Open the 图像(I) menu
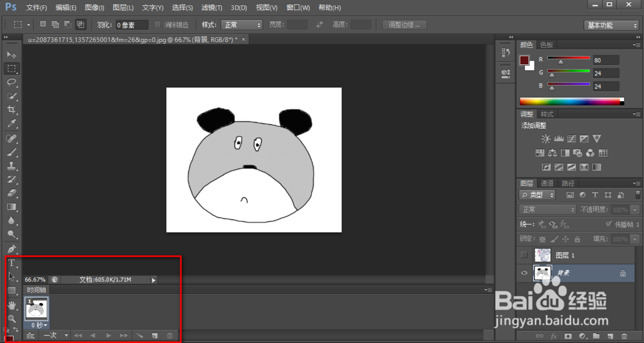This screenshot has width=644, height=343. click(x=95, y=8)
